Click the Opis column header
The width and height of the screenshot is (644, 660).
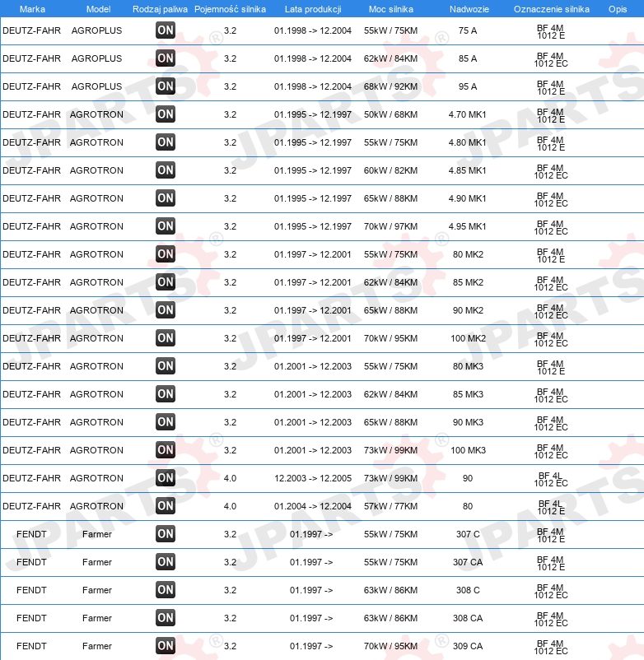618,9
